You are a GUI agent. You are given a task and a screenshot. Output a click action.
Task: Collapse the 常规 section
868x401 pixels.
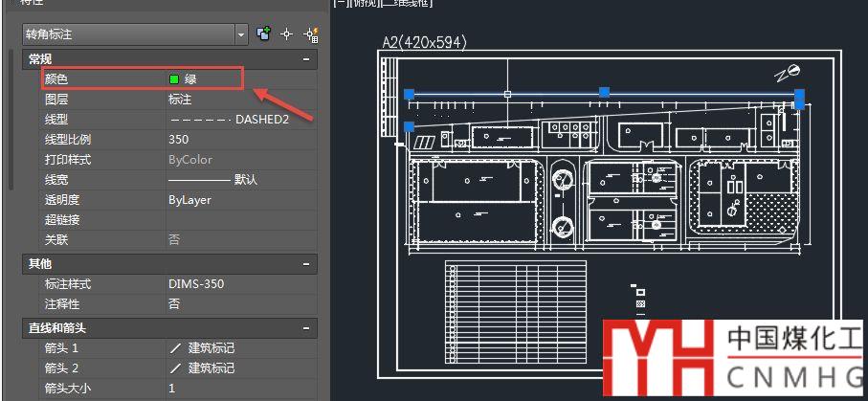(x=306, y=59)
